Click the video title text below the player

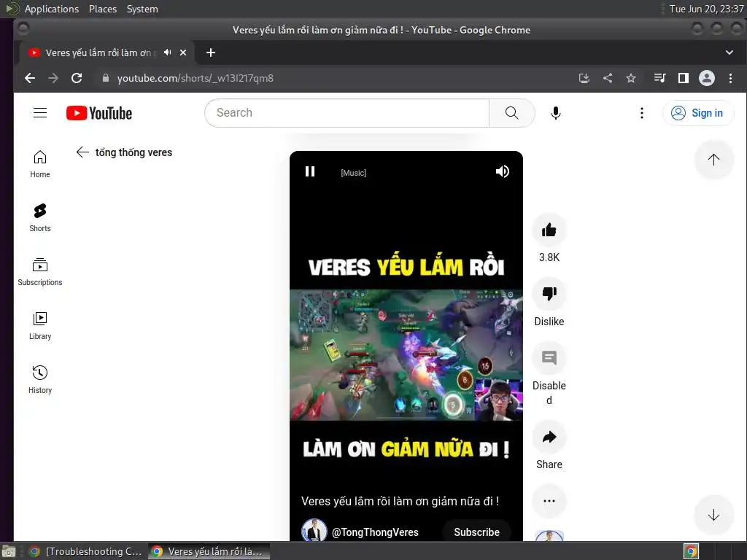click(x=400, y=501)
